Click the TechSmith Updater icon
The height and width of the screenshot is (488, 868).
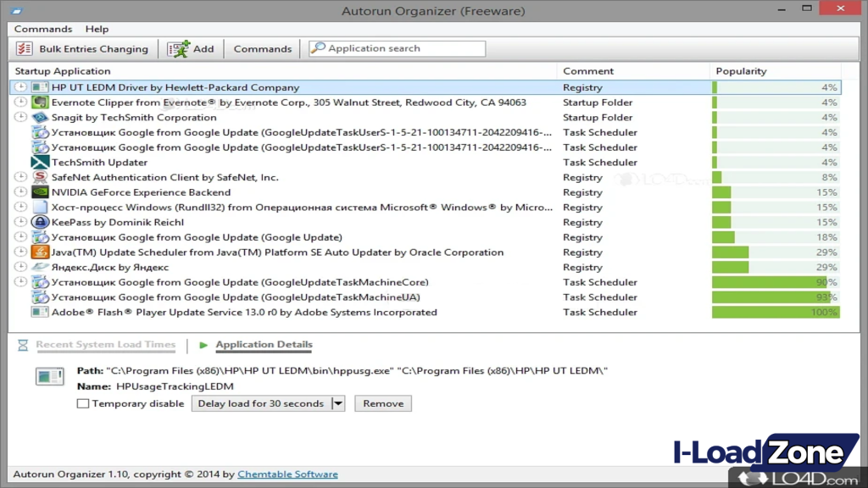click(40, 162)
